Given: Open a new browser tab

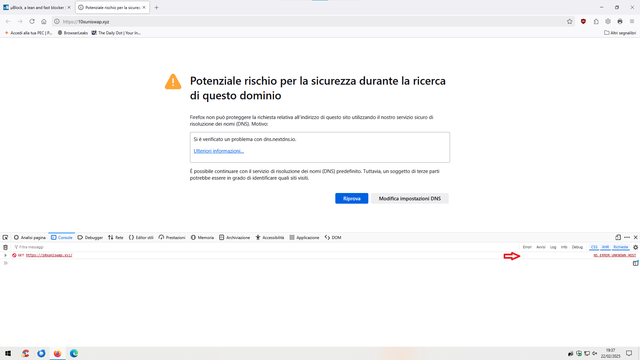Looking at the screenshot, I should (156, 7).
